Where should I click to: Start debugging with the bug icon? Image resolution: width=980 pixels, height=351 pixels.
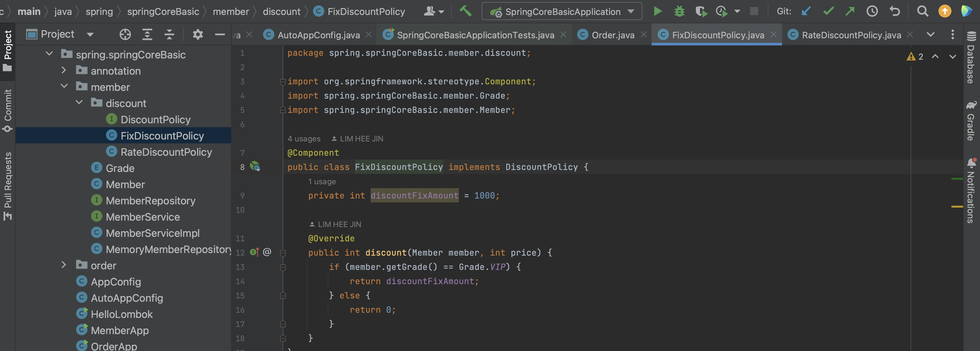pyautogui.click(x=679, y=11)
